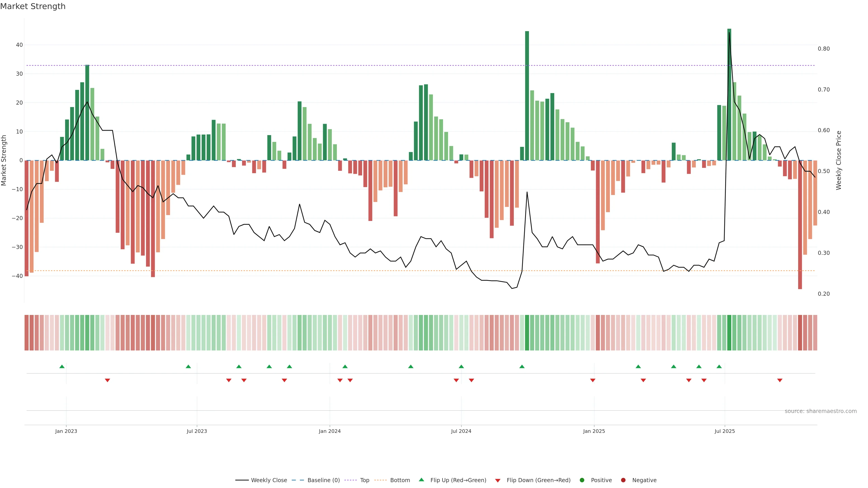Click the last red flip-down triangle after Jul 2025

click(x=780, y=380)
